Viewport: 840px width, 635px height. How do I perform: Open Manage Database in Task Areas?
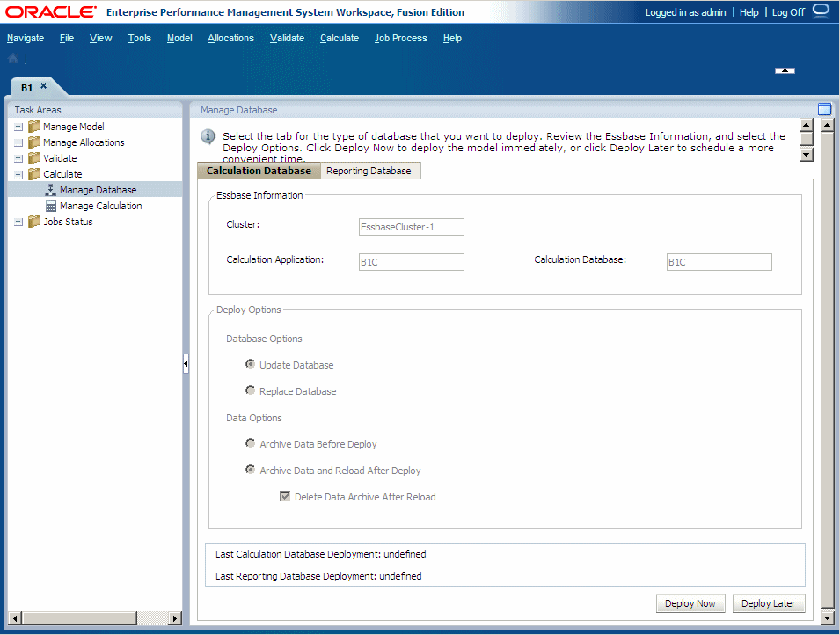pyautogui.click(x=98, y=190)
